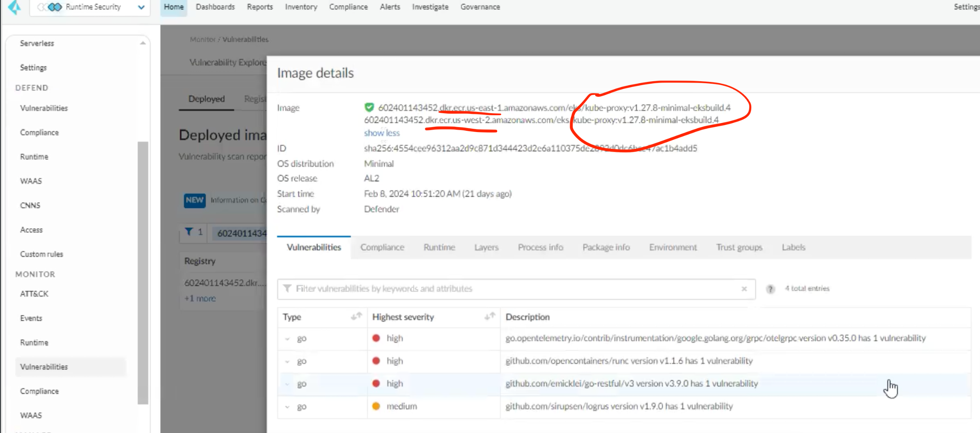980x433 pixels.
Task: Sort by Highest severity column arrows
Action: [489, 317]
